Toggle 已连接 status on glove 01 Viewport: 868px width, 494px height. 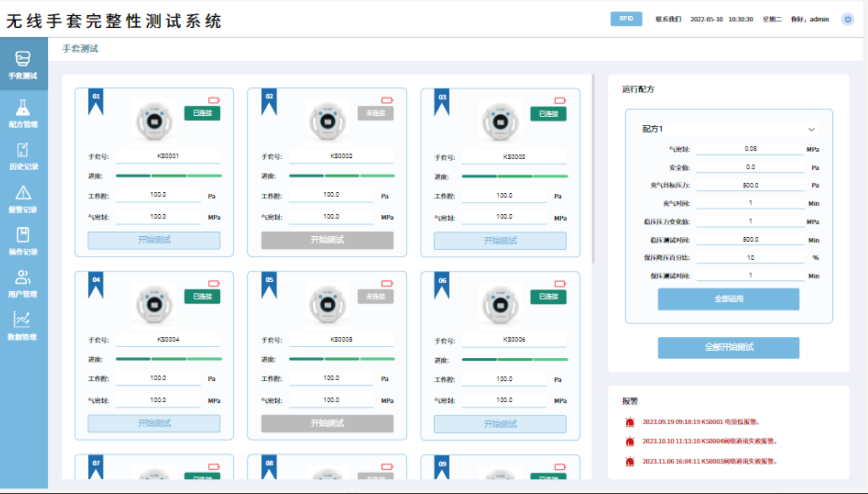coord(202,113)
